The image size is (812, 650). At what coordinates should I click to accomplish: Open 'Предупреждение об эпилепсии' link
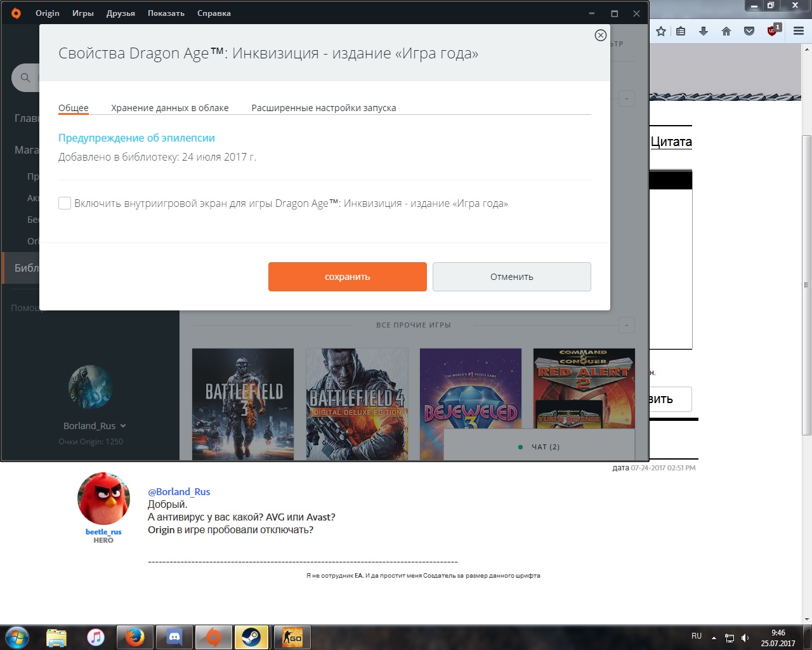pos(136,138)
